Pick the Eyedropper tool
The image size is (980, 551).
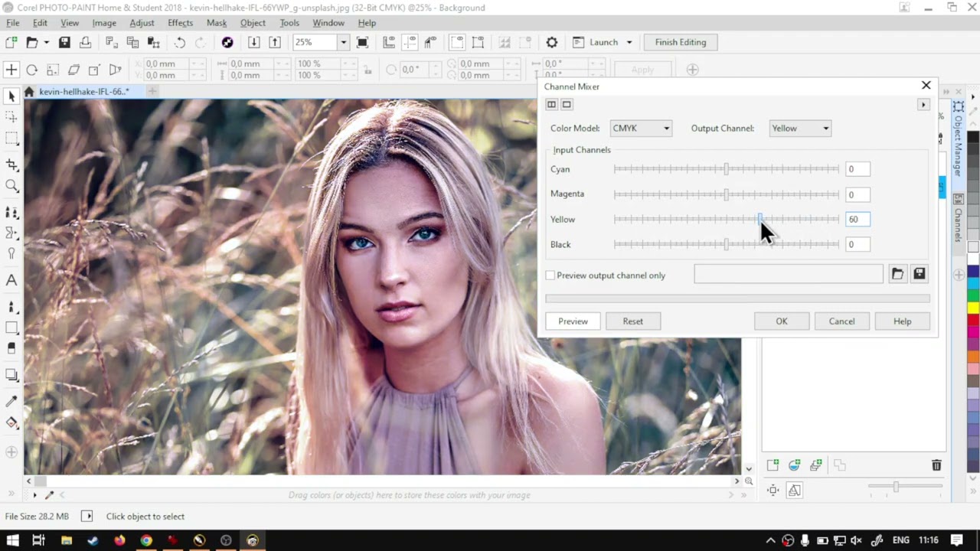(x=11, y=401)
